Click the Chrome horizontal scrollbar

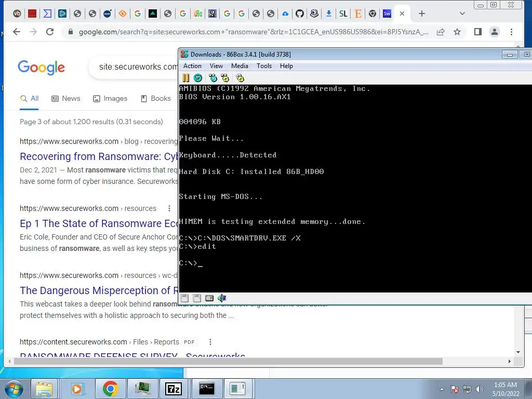[x=228, y=362]
